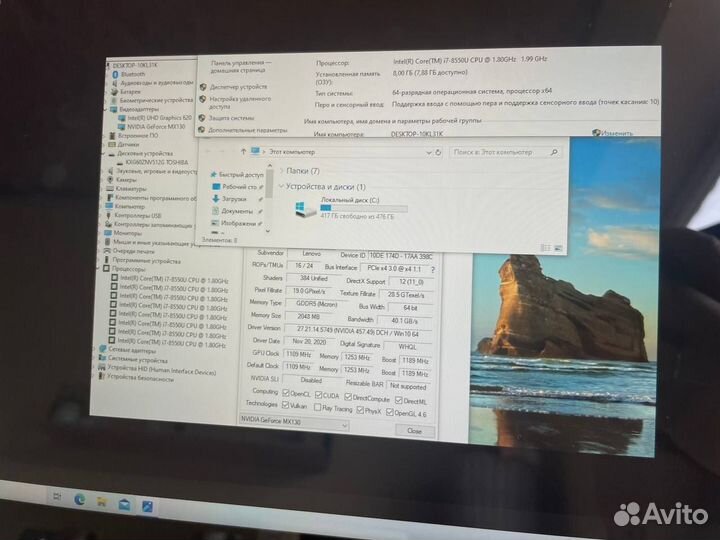720x540 pixels.
Task: Click the Close button in GPU-Z
Action: 415,430
